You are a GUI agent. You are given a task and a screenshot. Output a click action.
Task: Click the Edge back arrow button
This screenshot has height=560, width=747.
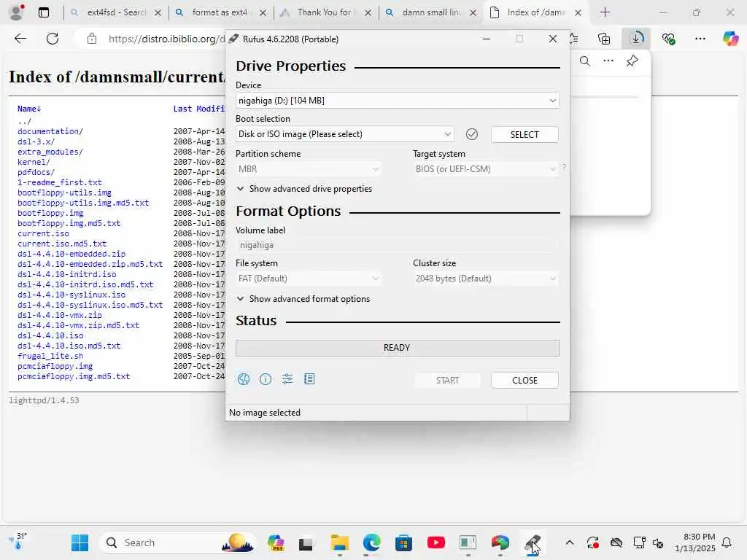coord(20,39)
